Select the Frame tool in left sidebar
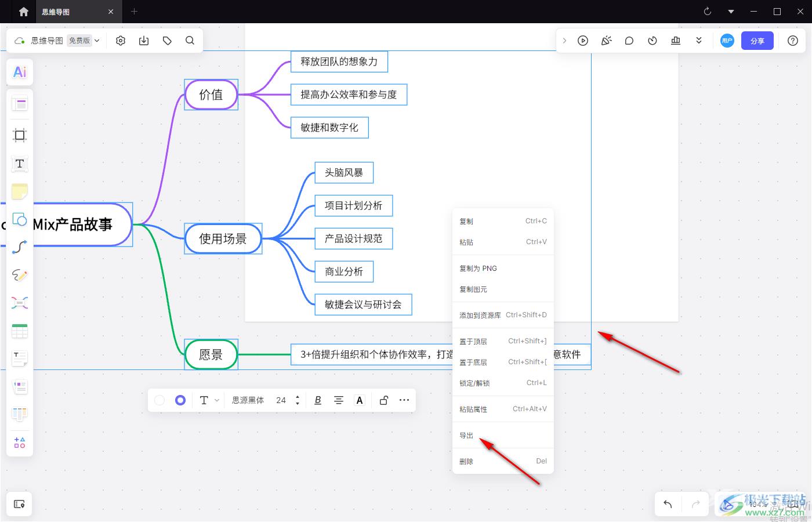Screen dimensions: 812x522 point(20,135)
